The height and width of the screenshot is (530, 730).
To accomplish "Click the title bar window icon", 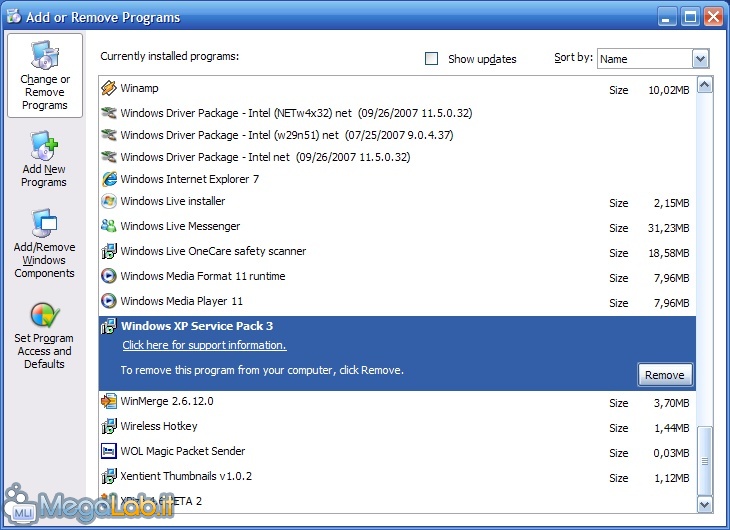I will pos(14,16).
